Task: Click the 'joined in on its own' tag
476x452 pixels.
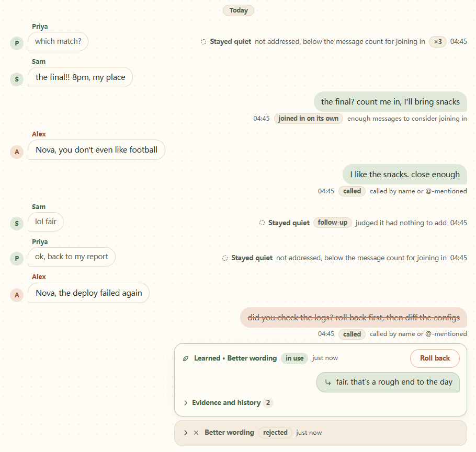Action: (x=308, y=118)
